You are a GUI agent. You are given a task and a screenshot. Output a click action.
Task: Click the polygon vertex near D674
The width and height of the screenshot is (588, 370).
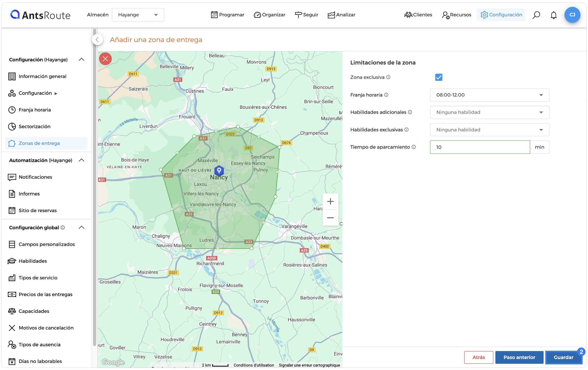click(x=279, y=147)
